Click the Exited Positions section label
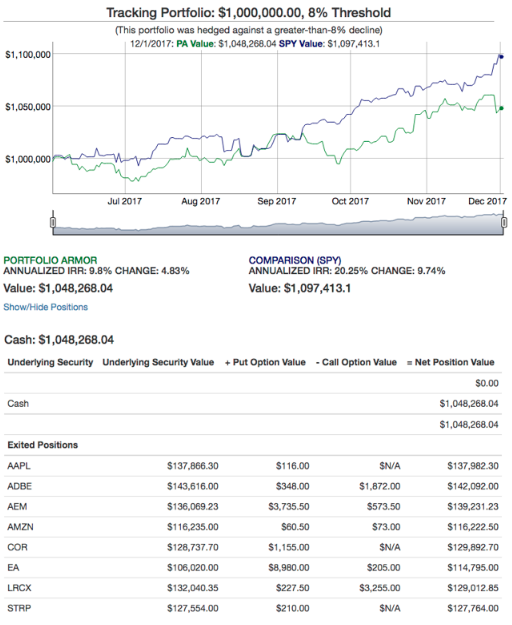Image resolution: width=512 pixels, height=625 pixels. pyautogui.click(x=43, y=445)
